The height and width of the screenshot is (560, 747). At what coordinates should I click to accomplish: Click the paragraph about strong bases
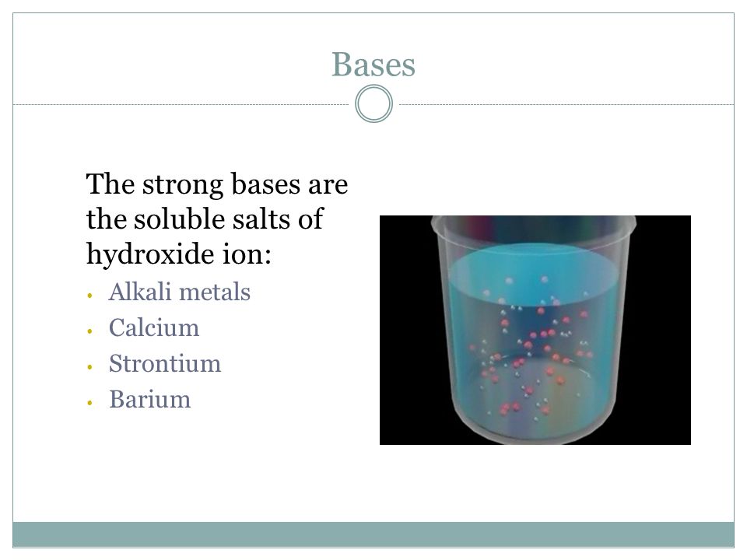(x=217, y=219)
